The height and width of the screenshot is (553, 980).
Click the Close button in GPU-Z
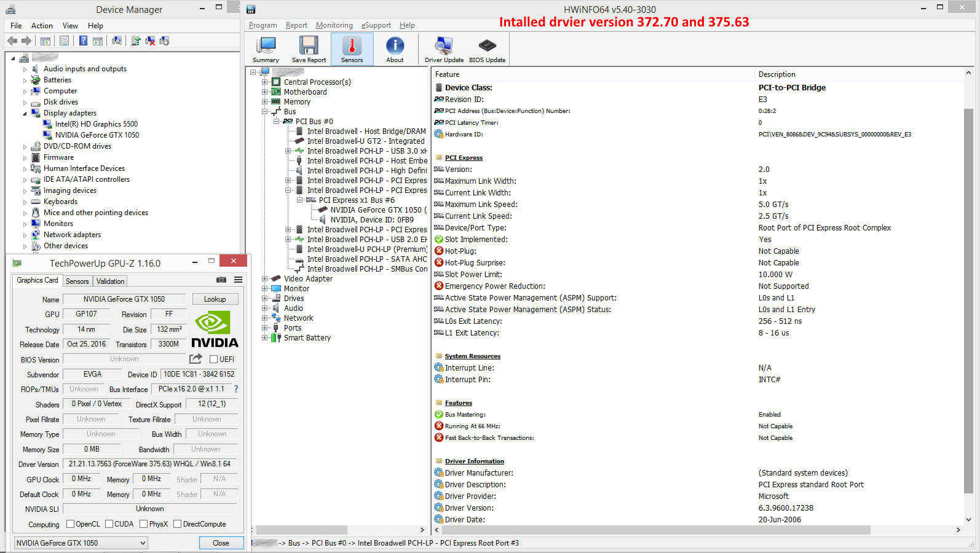point(221,543)
